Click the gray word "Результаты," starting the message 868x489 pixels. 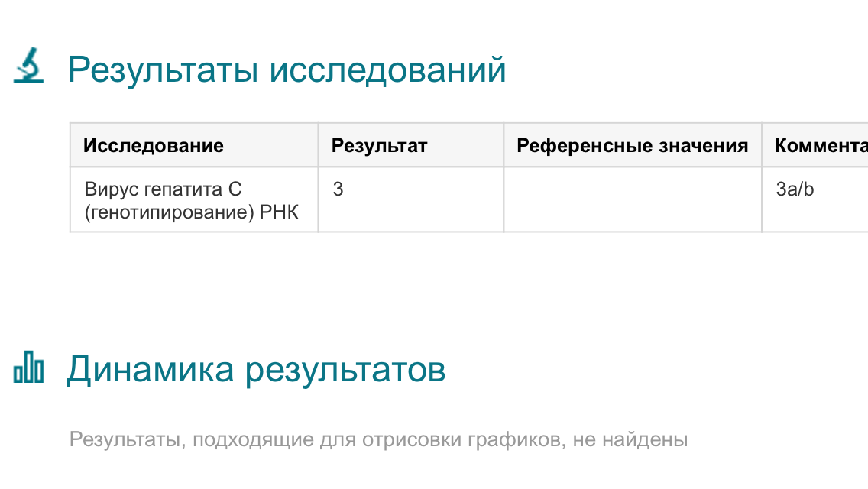click(128, 440)
